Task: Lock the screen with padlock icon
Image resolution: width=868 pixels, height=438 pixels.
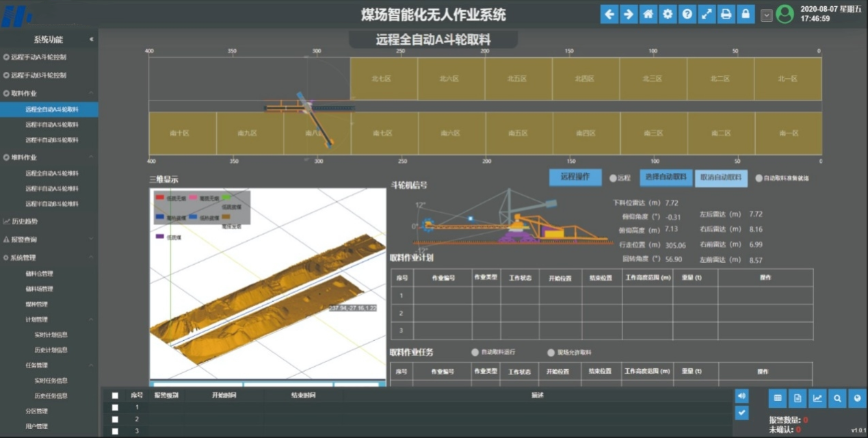Action: tap(746, 14)
